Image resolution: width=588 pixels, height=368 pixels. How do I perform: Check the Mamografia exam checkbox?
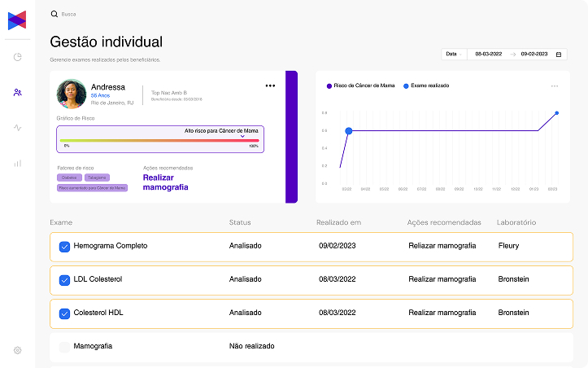[x=65, y=347]
